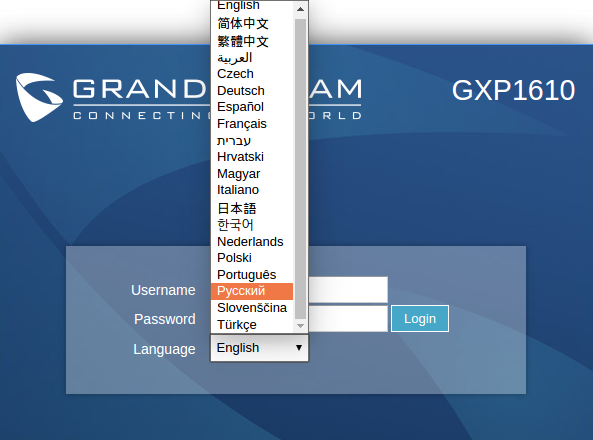Viewport: 593px width, 440px height.
Task: Focus the Password input field
Action: (348, 319)
